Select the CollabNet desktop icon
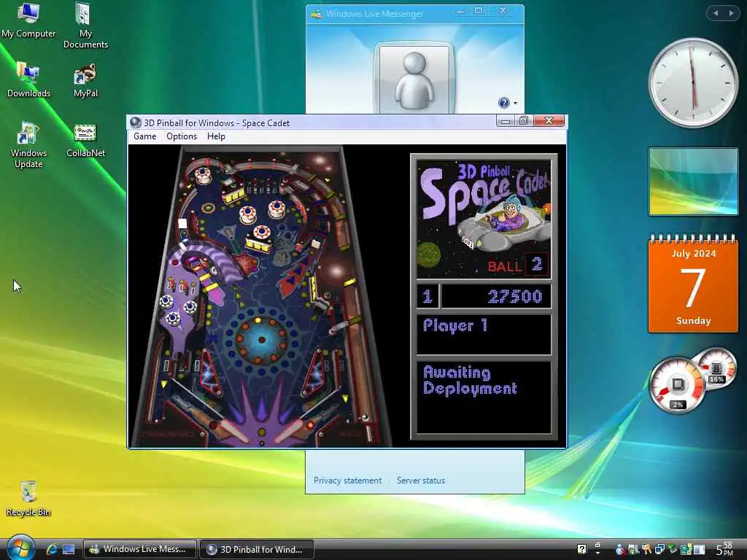Screen dimensions: 747x560 [x=85, y=140]
